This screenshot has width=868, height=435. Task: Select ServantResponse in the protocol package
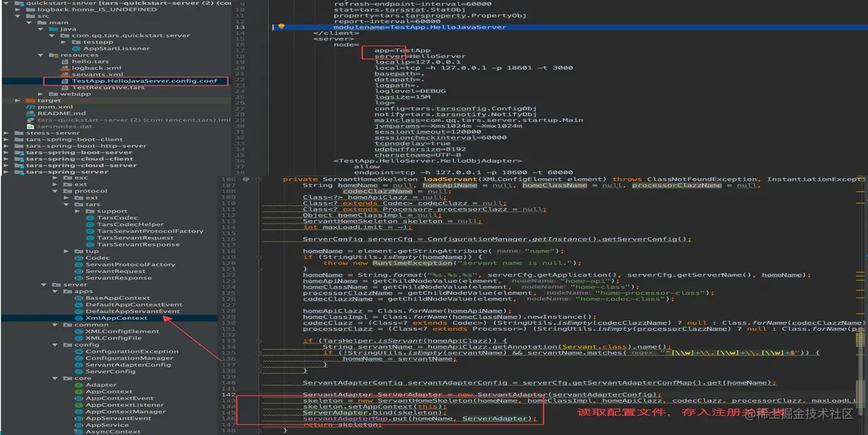click(x=119, y=278)
